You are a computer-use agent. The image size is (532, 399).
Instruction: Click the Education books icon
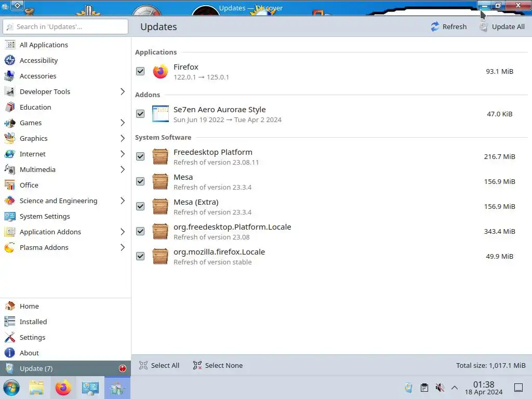[10, 107]
